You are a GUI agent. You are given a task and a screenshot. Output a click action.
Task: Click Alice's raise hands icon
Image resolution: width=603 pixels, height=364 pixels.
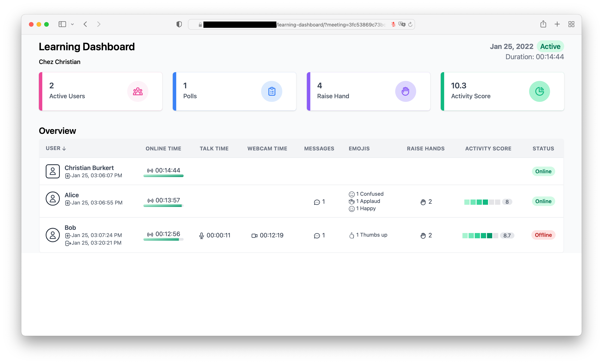click(423, 202)
